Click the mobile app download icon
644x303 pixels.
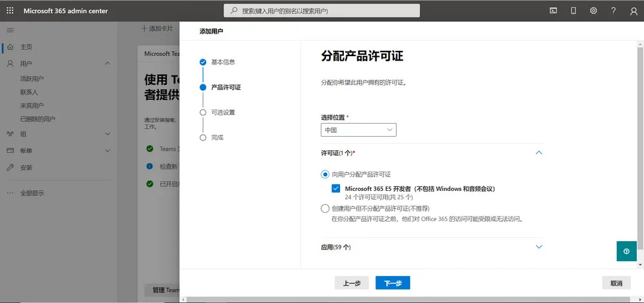pyautogui.click(x=573, y=10)
